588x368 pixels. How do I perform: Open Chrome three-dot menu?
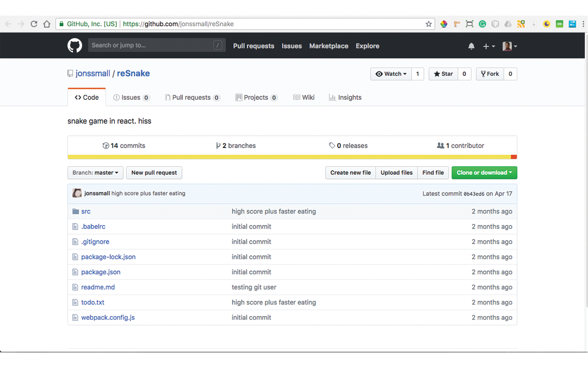point(583,24)
